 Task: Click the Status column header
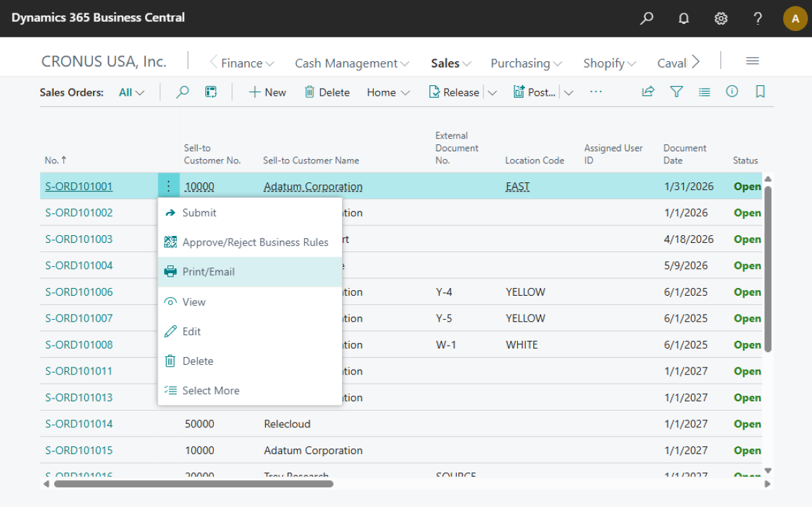pyautogui.click(x=745, y=160)
